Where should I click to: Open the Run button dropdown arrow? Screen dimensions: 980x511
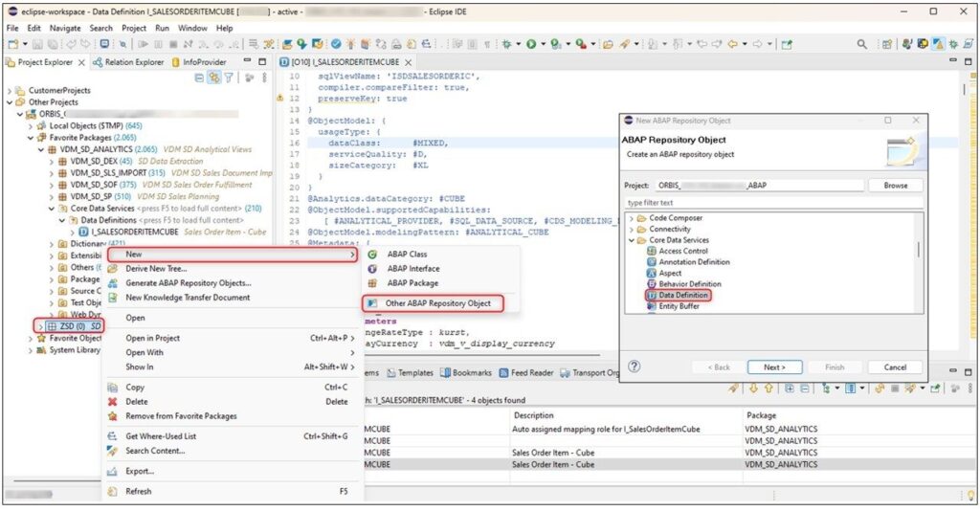point(543,44)
